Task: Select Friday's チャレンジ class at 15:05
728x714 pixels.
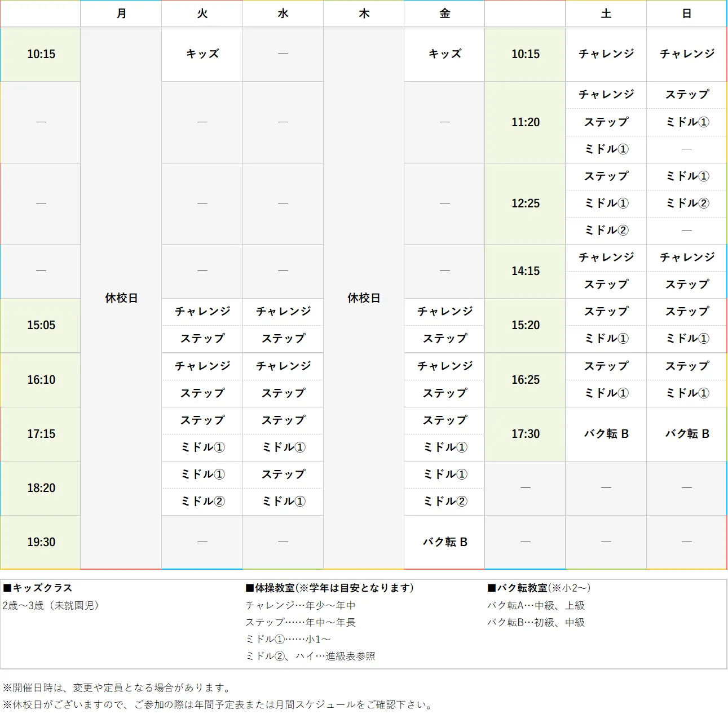Action: click(x=444, y=311)
